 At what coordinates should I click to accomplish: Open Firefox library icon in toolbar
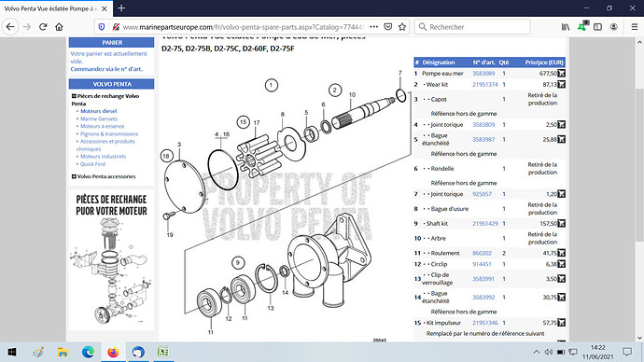tap(566, 27)
